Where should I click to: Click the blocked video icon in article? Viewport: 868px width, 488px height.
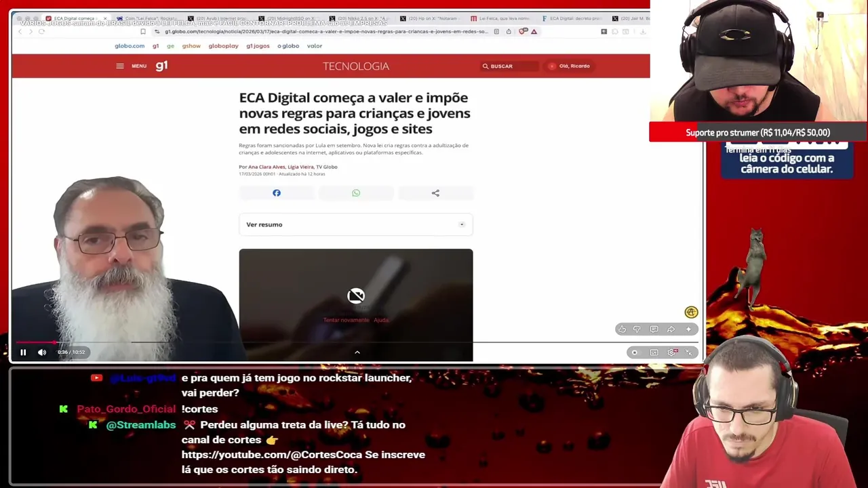point(356,296)
